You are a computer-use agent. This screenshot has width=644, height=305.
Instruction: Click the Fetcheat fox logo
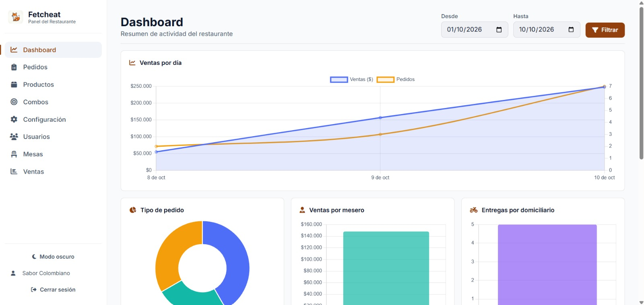(x=16, y=17)
